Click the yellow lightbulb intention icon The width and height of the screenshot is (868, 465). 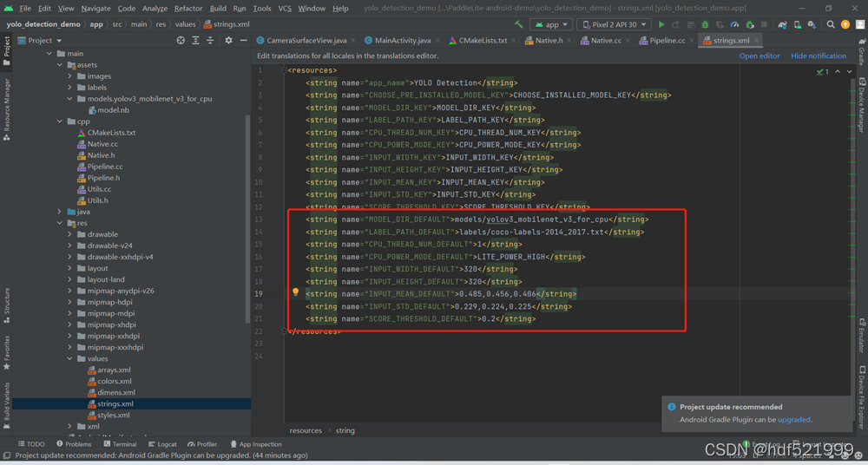pos(296,291)
